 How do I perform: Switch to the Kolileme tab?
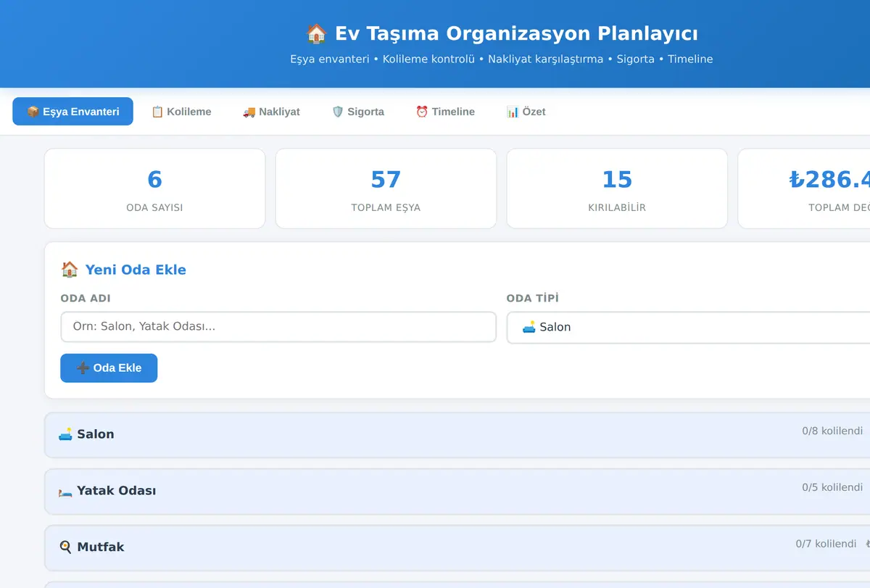(181, 112)
